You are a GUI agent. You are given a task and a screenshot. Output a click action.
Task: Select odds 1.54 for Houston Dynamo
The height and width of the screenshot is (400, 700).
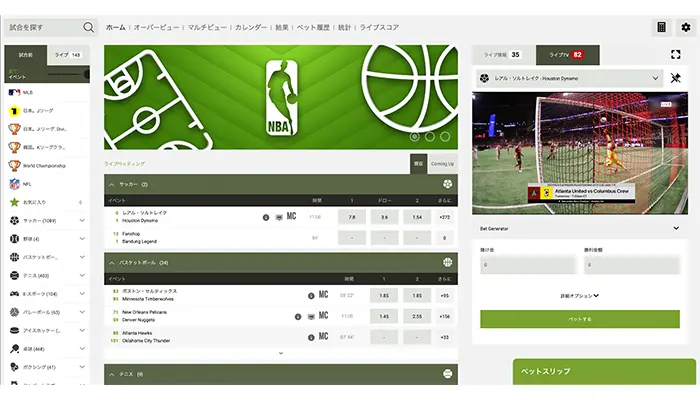[x=417, y=217]
